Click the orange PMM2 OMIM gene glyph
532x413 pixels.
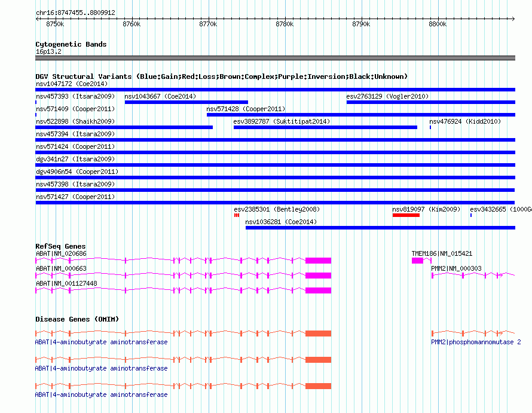[473, 333]
